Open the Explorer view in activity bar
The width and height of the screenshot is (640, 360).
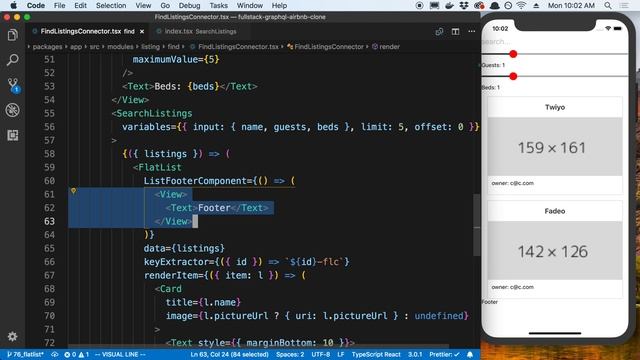coord(13,35)
